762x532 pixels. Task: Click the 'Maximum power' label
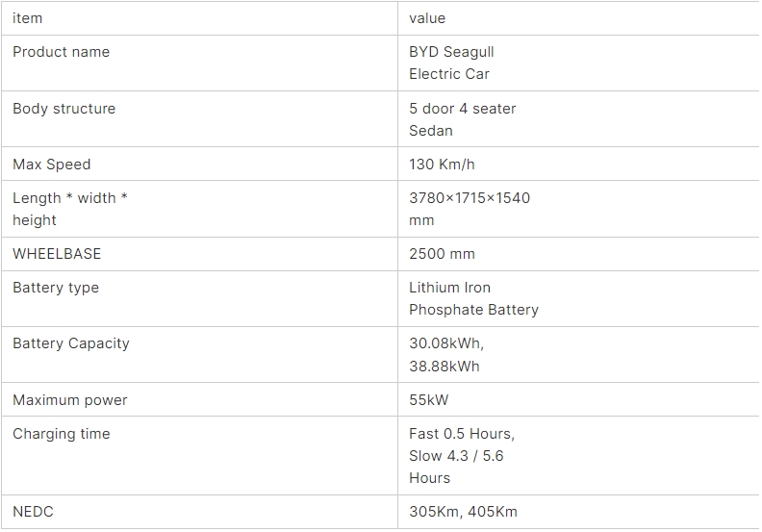[x=70, y=400]
